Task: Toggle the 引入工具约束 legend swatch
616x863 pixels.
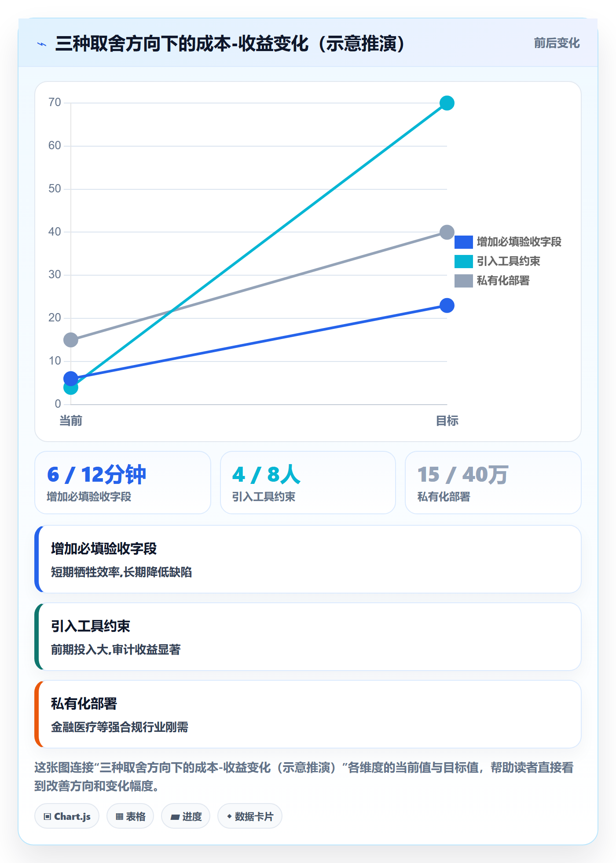Action: [463, 262]
